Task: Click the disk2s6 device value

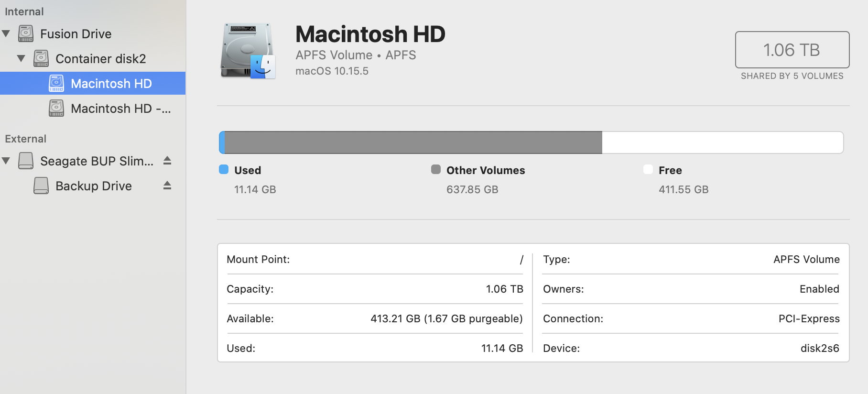Action: point(820,348)
